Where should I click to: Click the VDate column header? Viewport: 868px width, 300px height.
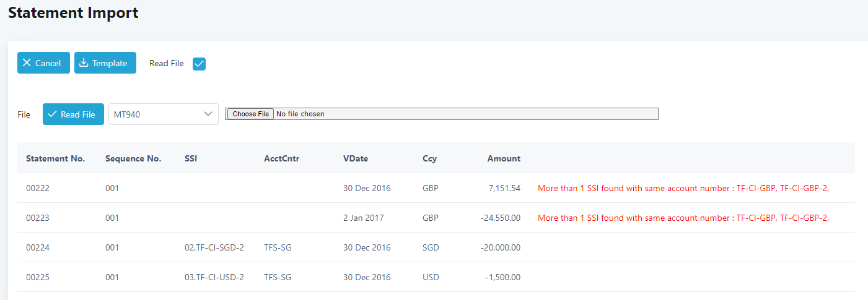point(356,158)
